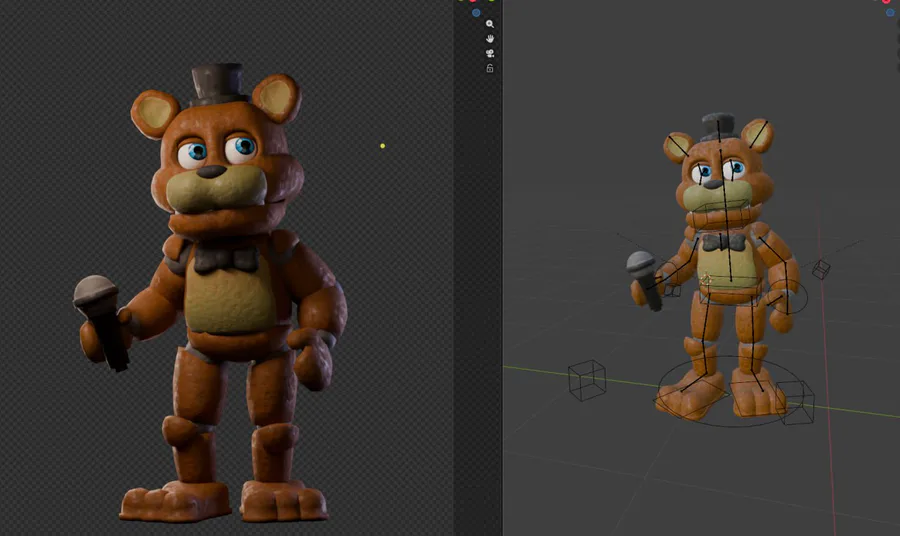Select the small wireframe cube beside the red axis line
Viewport: 900px width, 536px height.
coord(821,269)
